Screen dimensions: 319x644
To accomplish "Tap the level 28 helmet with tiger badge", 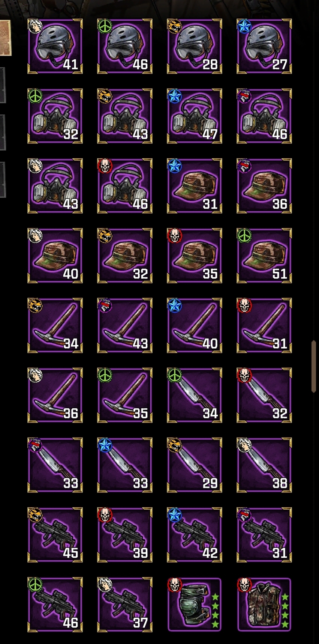I will click(x=195, y=46).
